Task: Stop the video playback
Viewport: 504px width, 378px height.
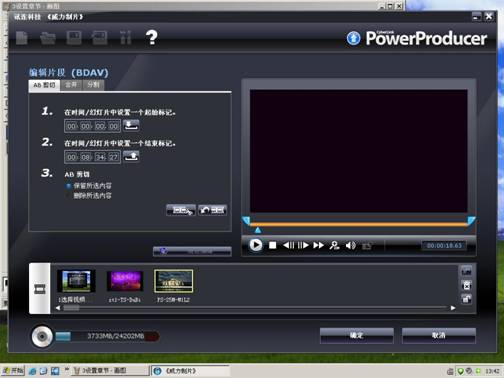Action: (273, 245)
